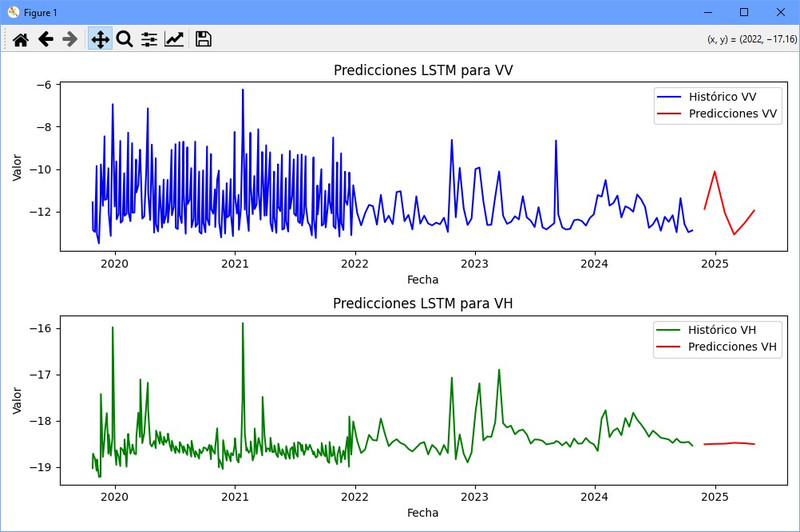Click the 'Valor' y-axis label of VV plot

[17, 167]
